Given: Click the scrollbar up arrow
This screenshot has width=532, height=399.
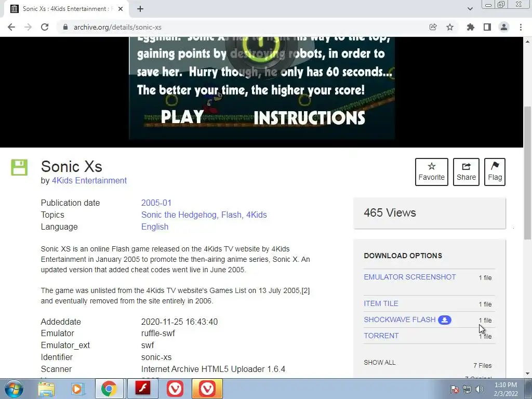Looking at the screenshot, I should 528,42.
